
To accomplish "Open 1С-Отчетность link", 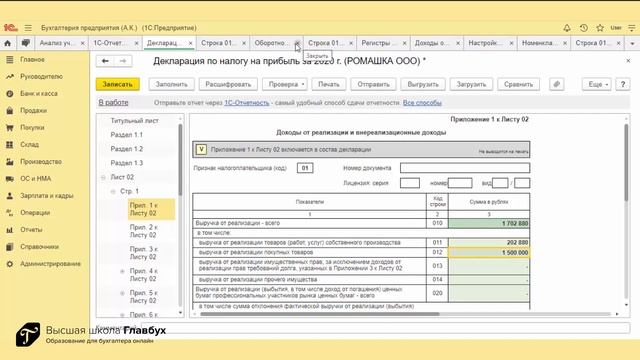I will 247,103.
